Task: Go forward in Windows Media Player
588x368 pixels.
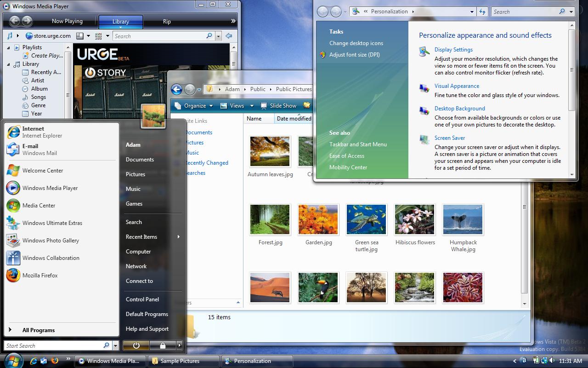Action: coord(27,21)
